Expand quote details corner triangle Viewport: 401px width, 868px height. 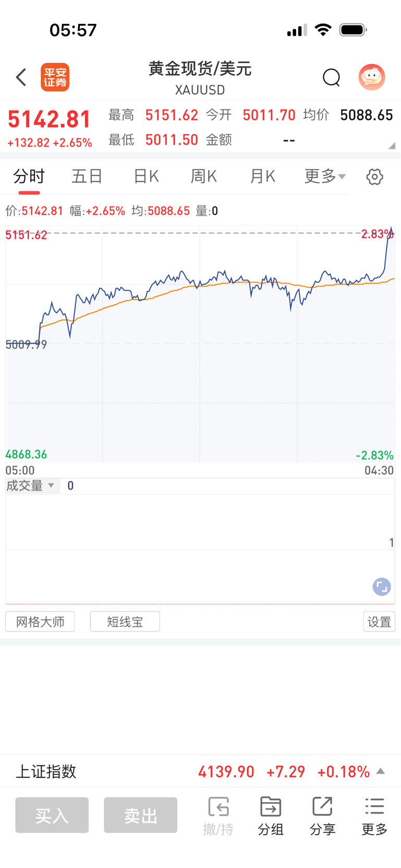pos(392,146)
